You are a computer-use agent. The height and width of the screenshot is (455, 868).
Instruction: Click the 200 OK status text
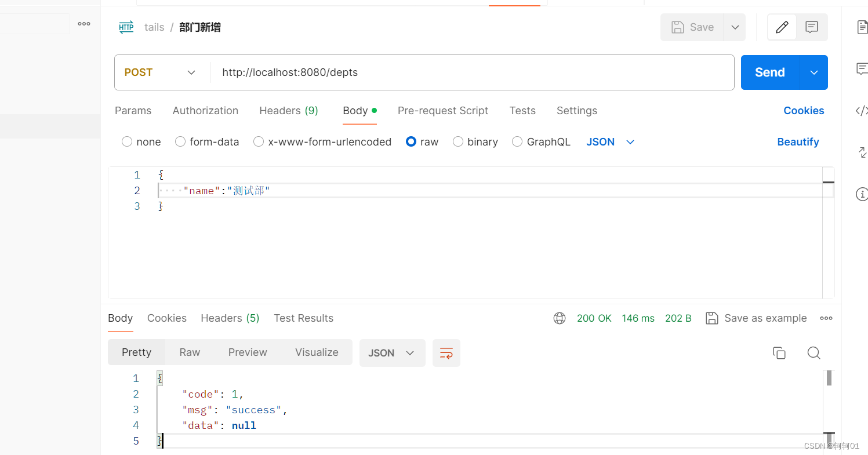[594, 318]
